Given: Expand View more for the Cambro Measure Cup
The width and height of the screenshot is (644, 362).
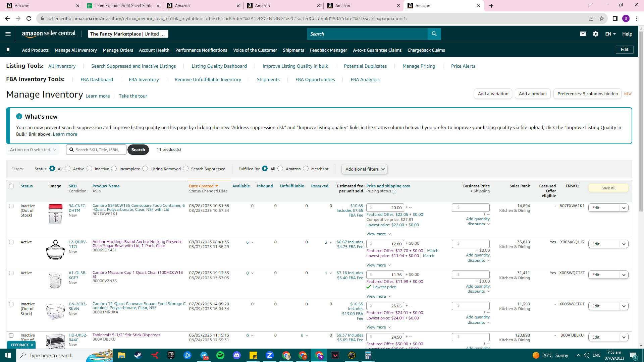Looking at the screenshot, I should pos(378,296).
